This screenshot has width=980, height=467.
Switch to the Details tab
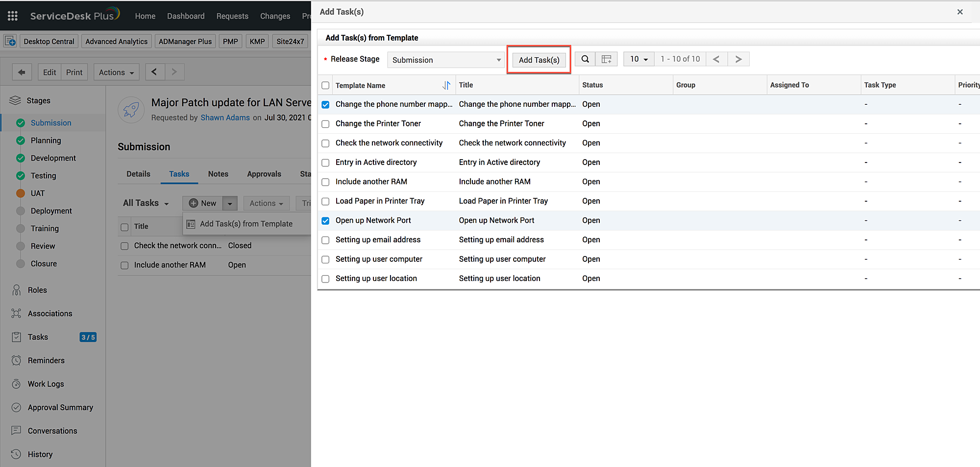[138, 174]
